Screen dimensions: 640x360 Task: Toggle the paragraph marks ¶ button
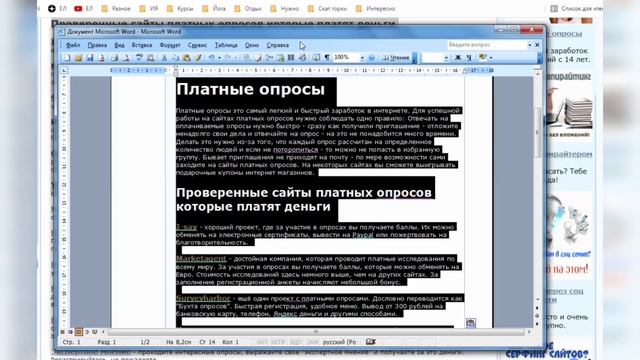[x=327, y=58]
